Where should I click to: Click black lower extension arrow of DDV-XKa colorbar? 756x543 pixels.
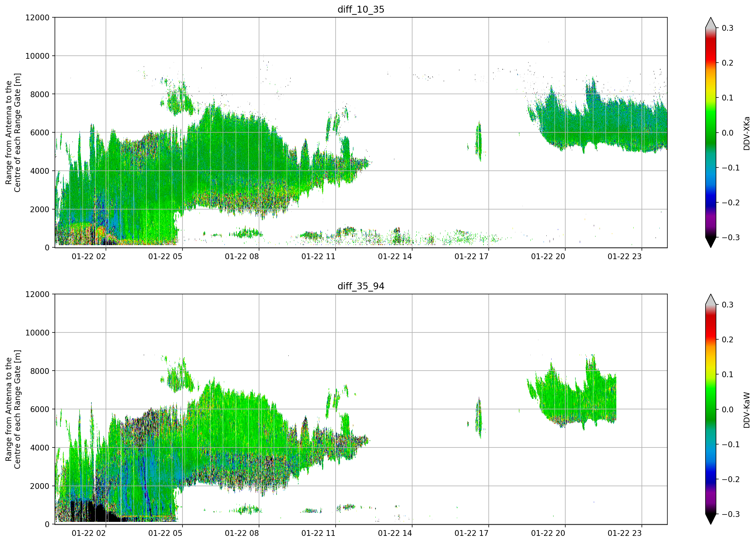click(711, 242)
